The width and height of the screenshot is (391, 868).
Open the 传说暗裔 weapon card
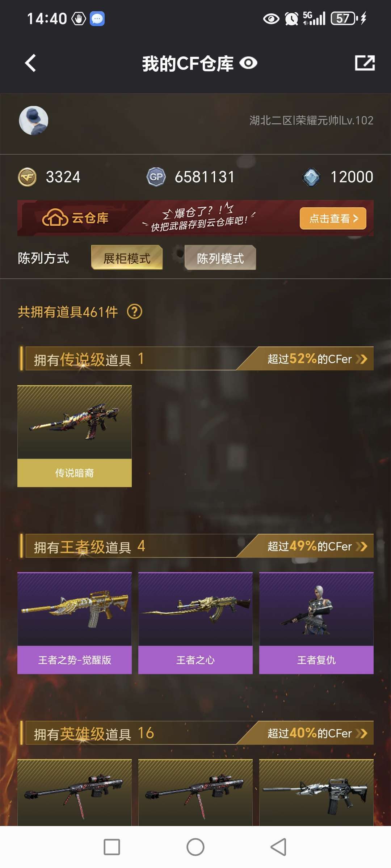[x=75, y=436]
